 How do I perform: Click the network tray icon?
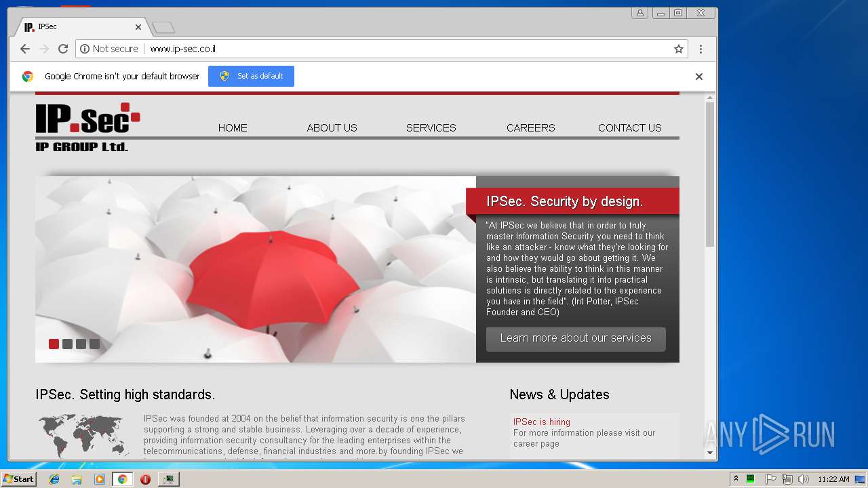tap(787, 479)
